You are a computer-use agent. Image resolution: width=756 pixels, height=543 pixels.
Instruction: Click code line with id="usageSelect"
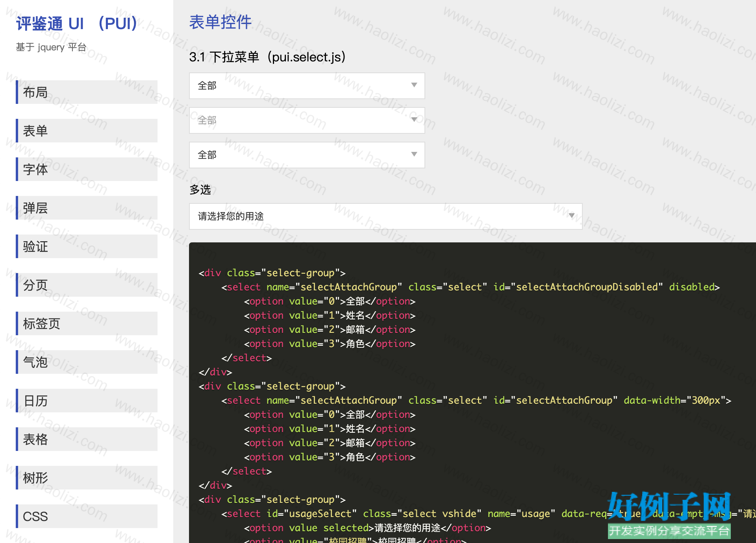click(x=488, y=514)
